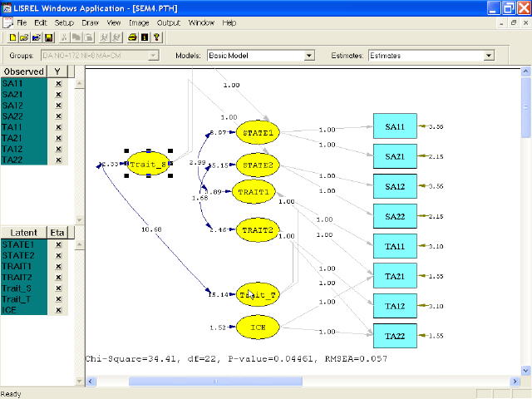Click the Print toolbar icon
Viewport: 532px width, 399px height.
(132, 37)
